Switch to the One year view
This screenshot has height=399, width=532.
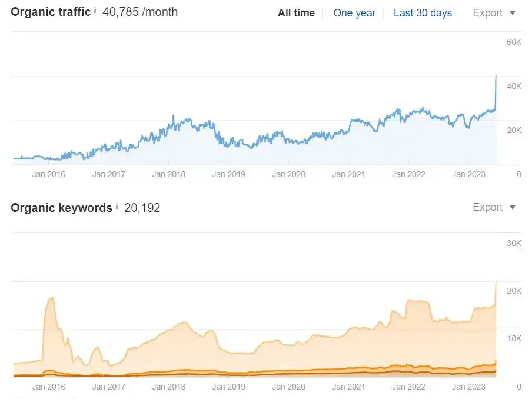[354, 13]
